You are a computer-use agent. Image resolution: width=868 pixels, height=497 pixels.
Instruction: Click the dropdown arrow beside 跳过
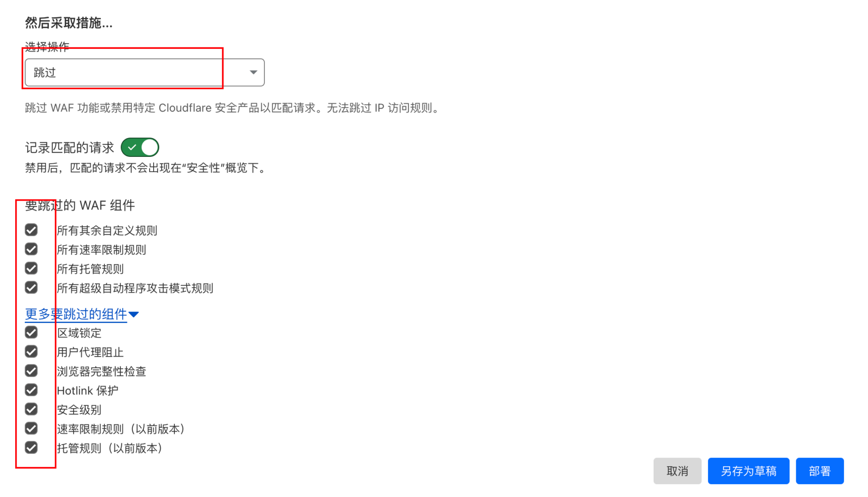point(253,72)
